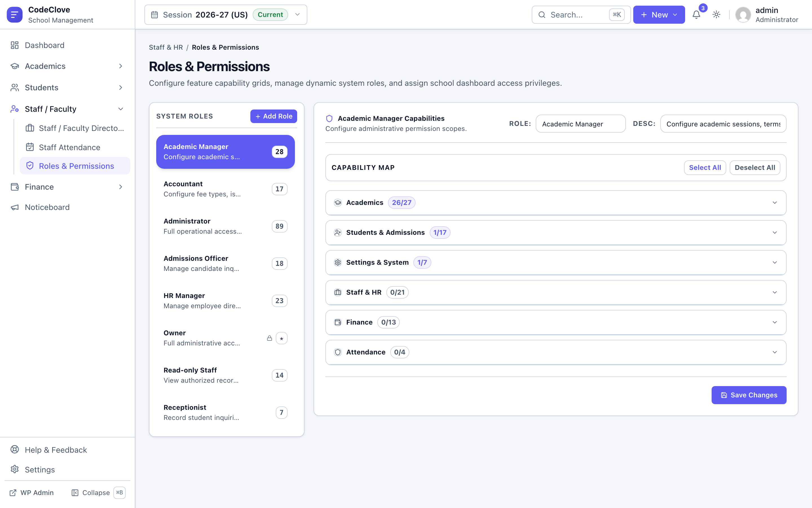Click the admin avatar picture
This screenshot has width=812, height=508.
pyautogui.click(x=743, y=15)
